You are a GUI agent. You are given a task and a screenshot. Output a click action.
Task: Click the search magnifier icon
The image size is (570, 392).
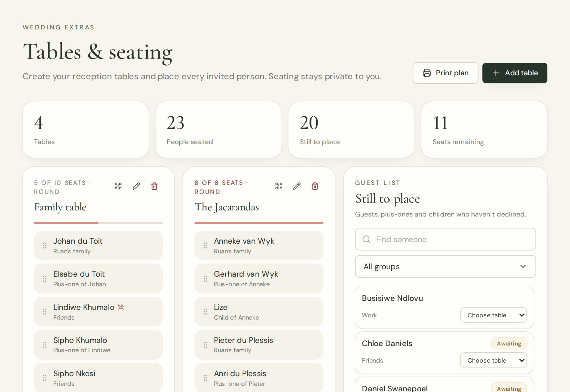point(366,239)
